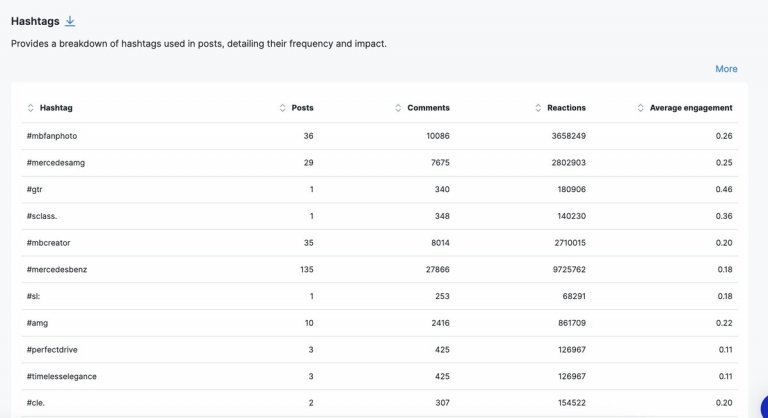This screenshot has width=768, height=418.
Task: Click reactions value 3658249
Action: coord(568,136)
